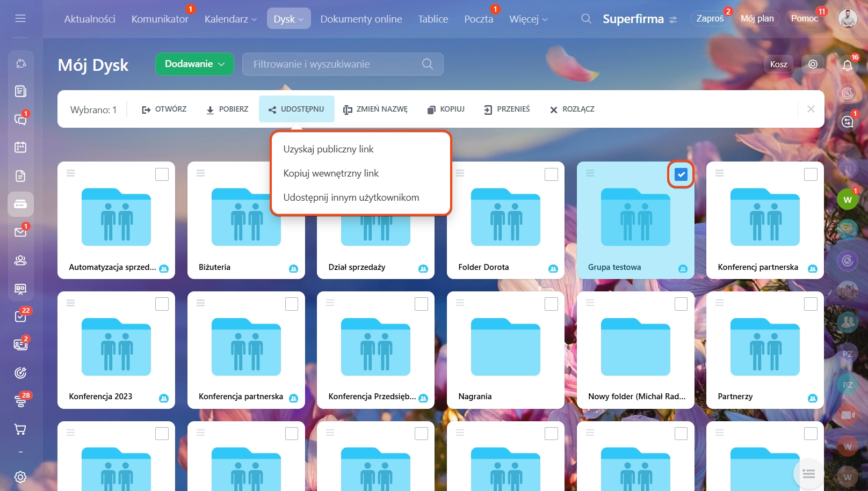The image size is (868, 491).
Task: Open Komunikator tab
Action: click(160, 19)
